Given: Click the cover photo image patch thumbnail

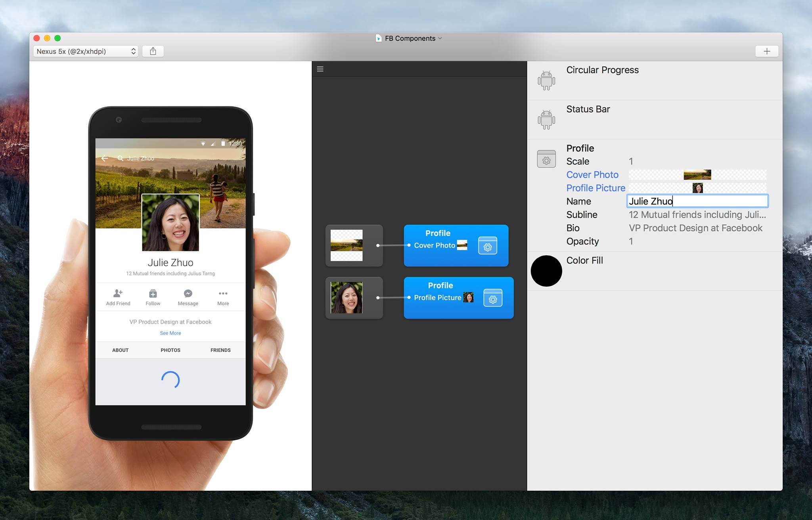Looking at the screenshot, I should click(x=347, y=245).
